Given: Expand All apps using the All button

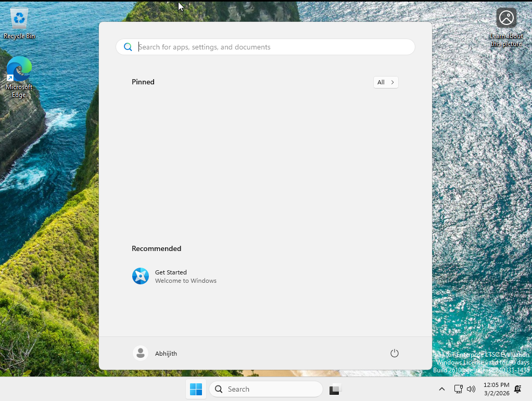Looking at the screenshot, I should [386, 82].
